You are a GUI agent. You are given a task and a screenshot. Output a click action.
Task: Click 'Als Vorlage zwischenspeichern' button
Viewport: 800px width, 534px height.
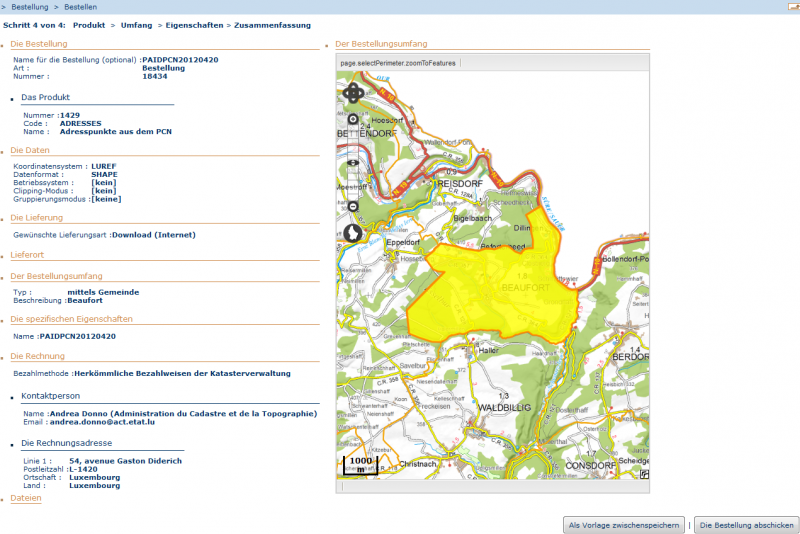tap(623, 525)
